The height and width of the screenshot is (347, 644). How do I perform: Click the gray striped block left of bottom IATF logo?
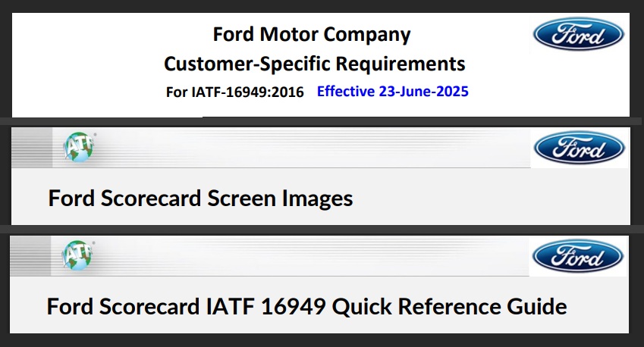30,256
